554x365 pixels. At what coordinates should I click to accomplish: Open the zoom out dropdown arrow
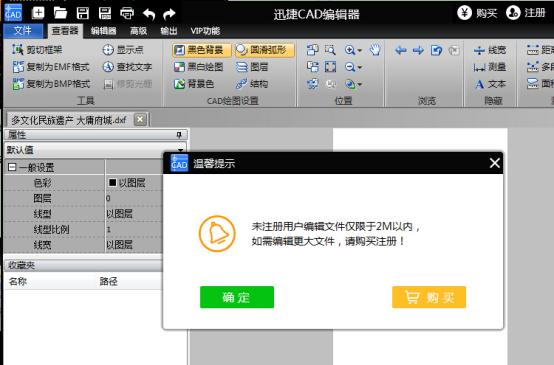pos(360,67)
